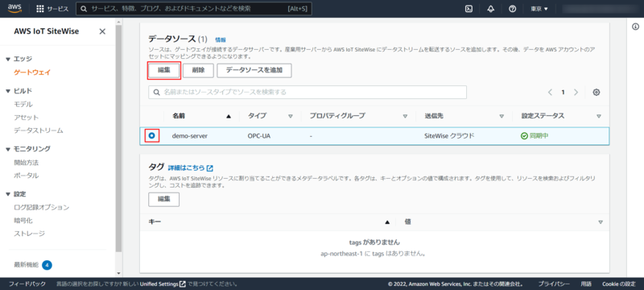Open the 東京 region dropdown

click(539, 9)
